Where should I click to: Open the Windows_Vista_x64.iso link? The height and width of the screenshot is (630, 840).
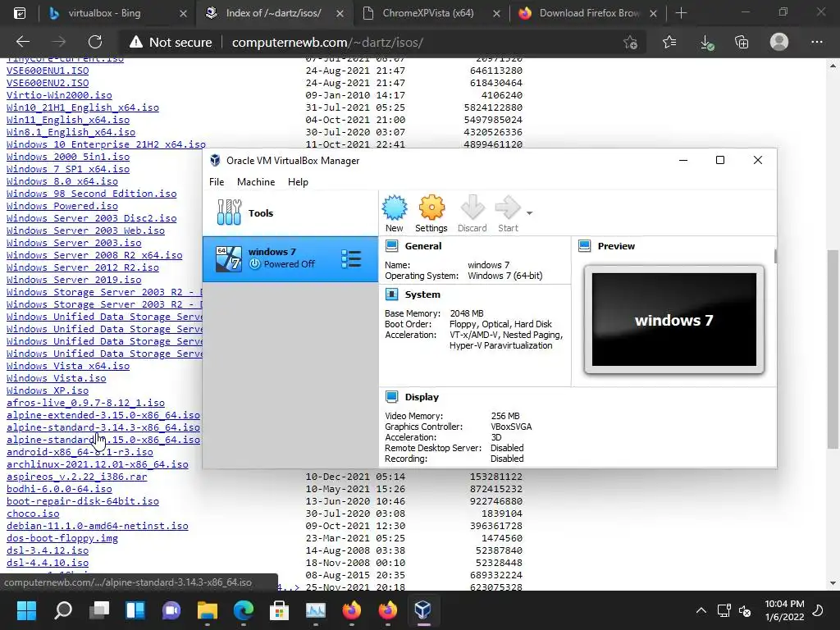tap(68, 366)
